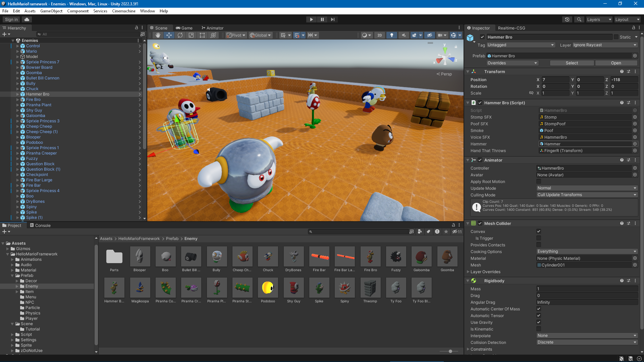Open the Collision Detection dropdown
Viewport: 644px width, 362px height.
[x=587, y=342]
